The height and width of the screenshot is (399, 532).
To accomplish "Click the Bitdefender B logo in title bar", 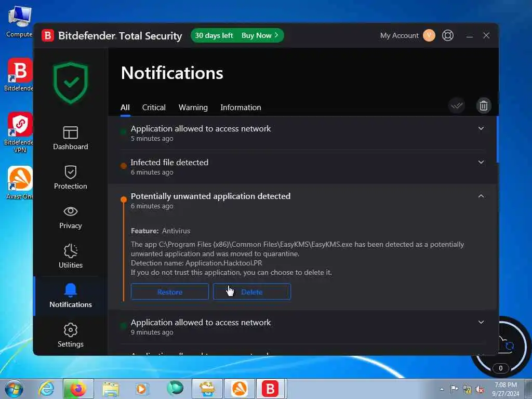I will click(x=48, y=35).
